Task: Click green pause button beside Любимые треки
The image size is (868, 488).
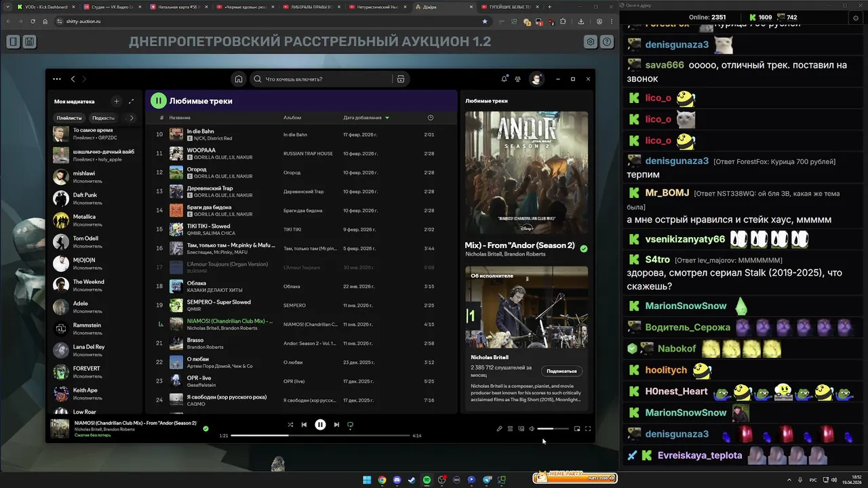Action: pyautogui.click(x=158, y=101)
